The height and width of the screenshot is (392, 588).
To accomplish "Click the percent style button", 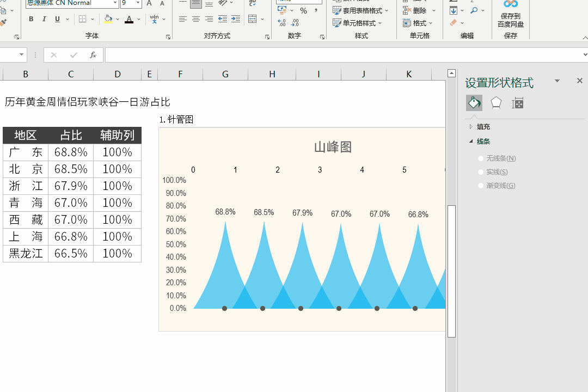I will click(x=303, y=11).
